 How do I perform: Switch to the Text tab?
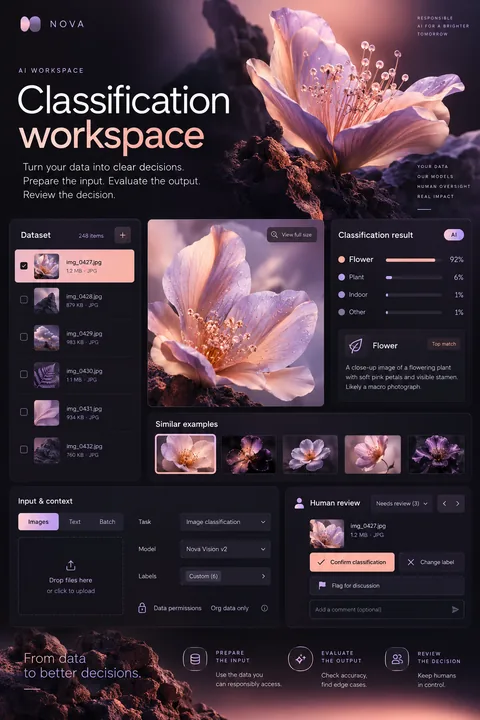[x=74, y=522]
